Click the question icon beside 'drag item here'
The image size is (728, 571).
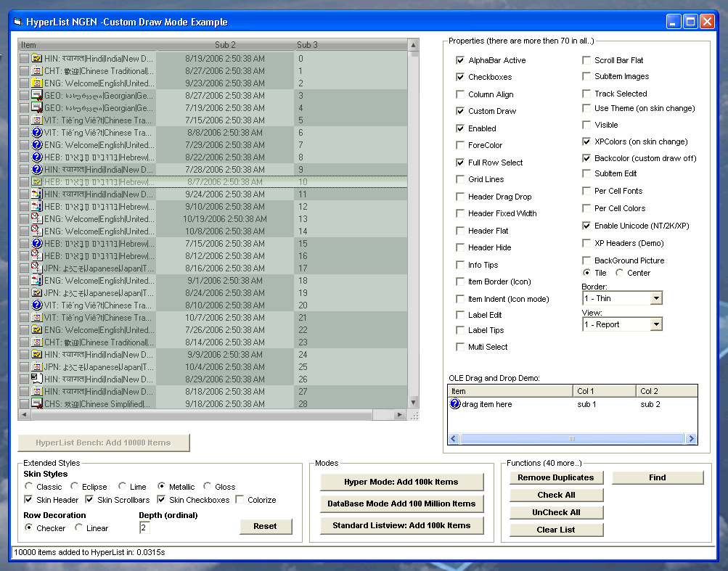[x=455, y=404]
